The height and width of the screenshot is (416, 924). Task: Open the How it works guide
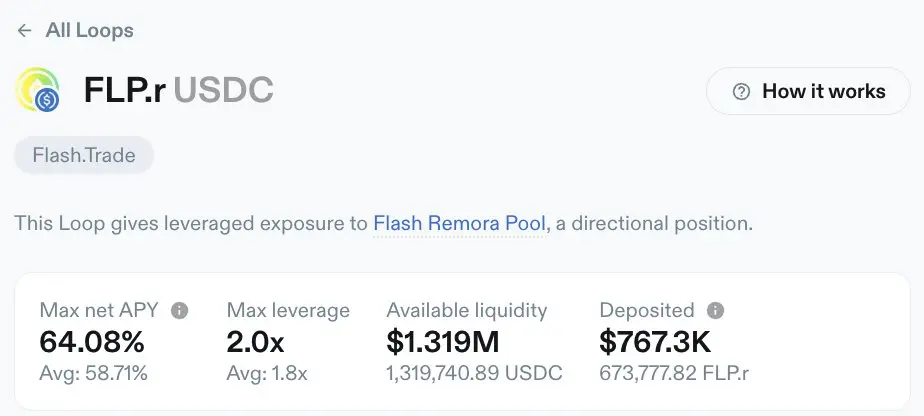click(808, 92)
